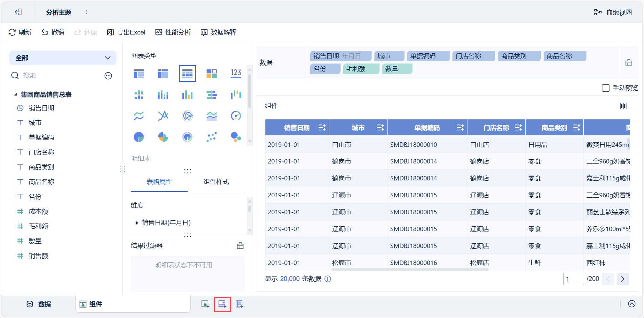The image size is (644, 318).
Task: Click the column-width icon in the 组件 header
Action: [623, 106]
